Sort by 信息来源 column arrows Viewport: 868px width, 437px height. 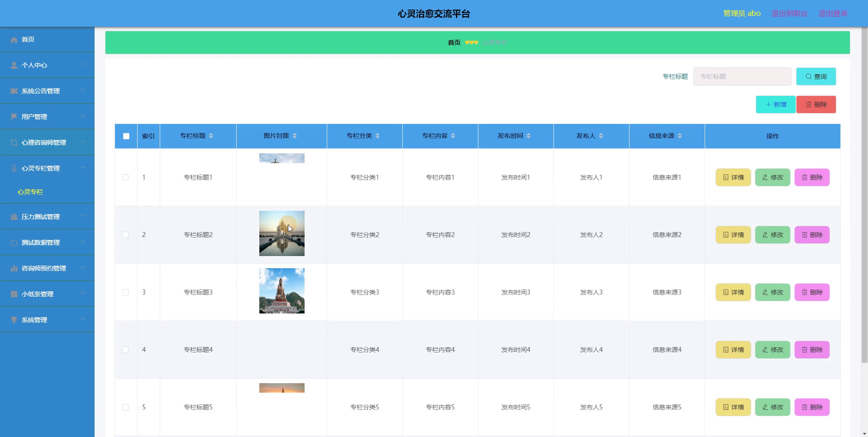[680, 136]
